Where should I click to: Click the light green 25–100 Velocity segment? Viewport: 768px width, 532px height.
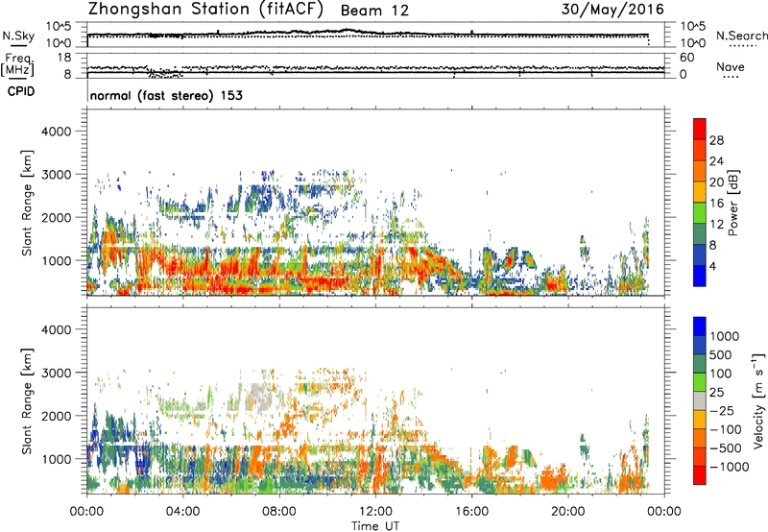pyautogui.click(x=700, y=382)
